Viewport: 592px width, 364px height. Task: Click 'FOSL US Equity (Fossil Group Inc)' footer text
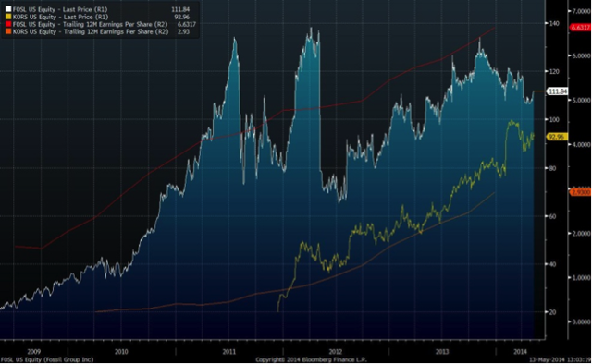tap(47, 360)
